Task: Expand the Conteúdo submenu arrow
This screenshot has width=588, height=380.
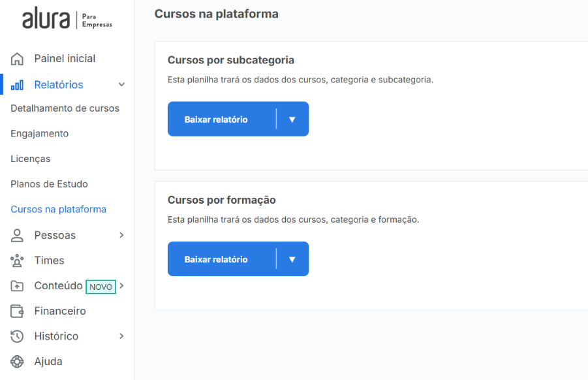Action: (x=121, y=285)
